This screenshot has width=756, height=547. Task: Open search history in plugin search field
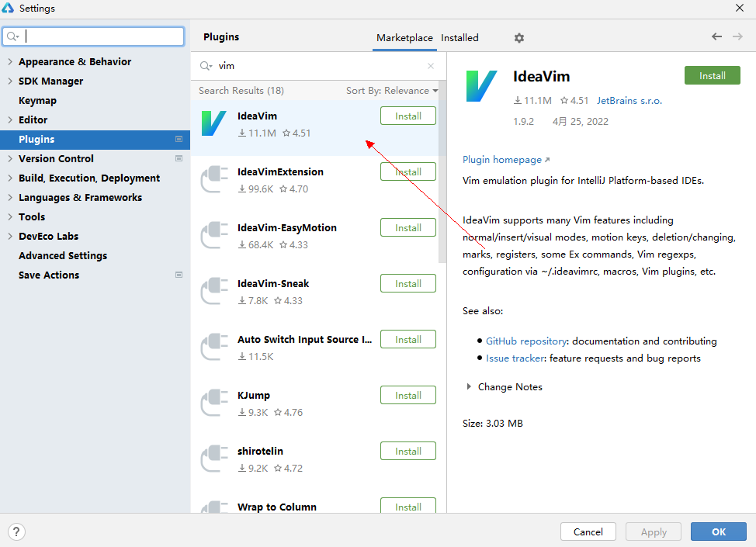[x=206, y=66]
